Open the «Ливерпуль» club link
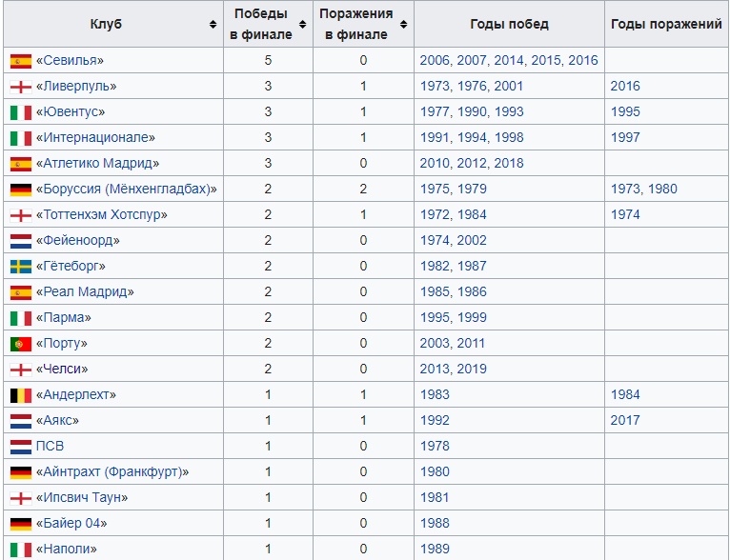This screenshot has width=730, height=560. (76, 86)
